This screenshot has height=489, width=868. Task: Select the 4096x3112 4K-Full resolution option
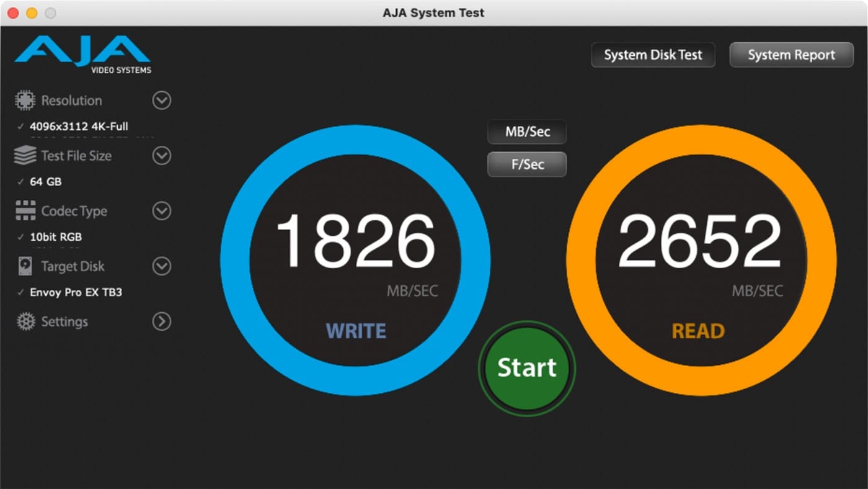pos(79,127)
